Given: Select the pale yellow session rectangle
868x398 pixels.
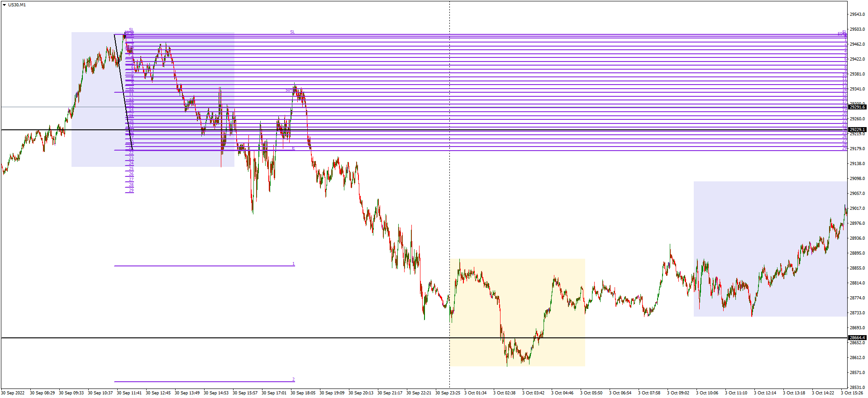Looking at the screenshot, I should (517, 313).
